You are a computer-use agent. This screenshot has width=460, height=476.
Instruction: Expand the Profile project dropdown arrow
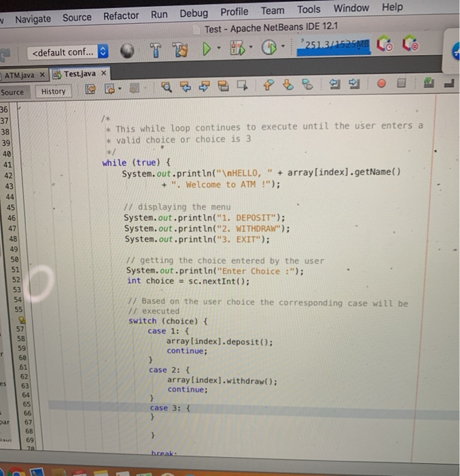point(283,46)
